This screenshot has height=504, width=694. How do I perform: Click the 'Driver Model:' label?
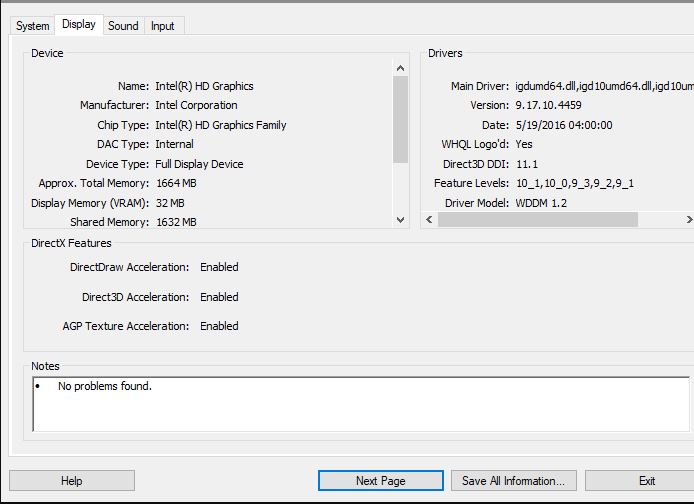[x=477, y=203]
